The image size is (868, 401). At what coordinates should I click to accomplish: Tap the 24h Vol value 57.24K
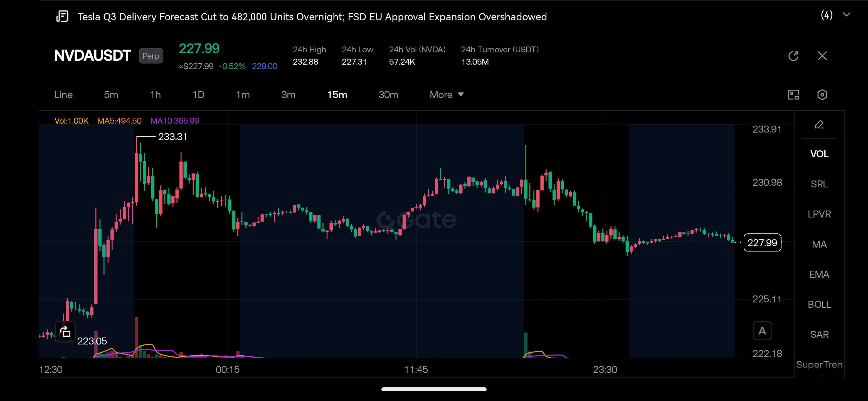click(x=402, y=62)
